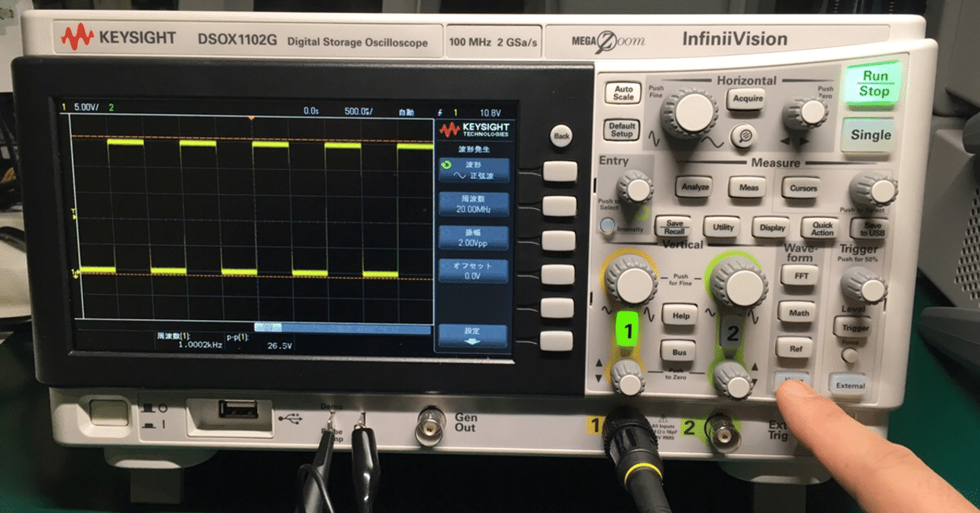Image resolution: width=980 pixels, height=513 pixels.
Task: Select the softkey beside the 設定 item
Action: (x=556, y=341)
